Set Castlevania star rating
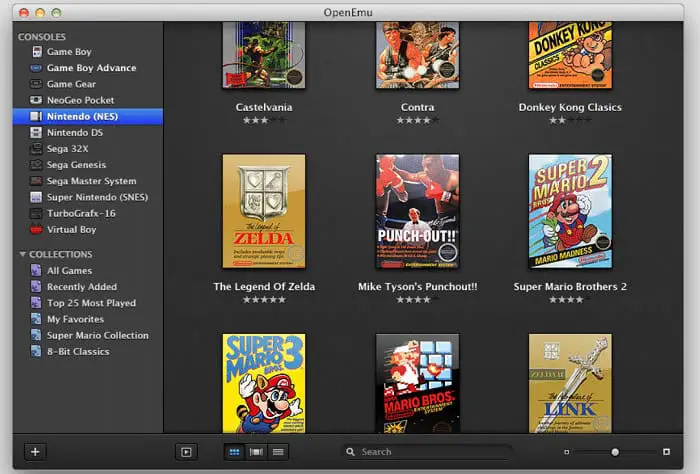Image resolution: width=700 pixels, height=474 pixels. [x=264, y=120]
